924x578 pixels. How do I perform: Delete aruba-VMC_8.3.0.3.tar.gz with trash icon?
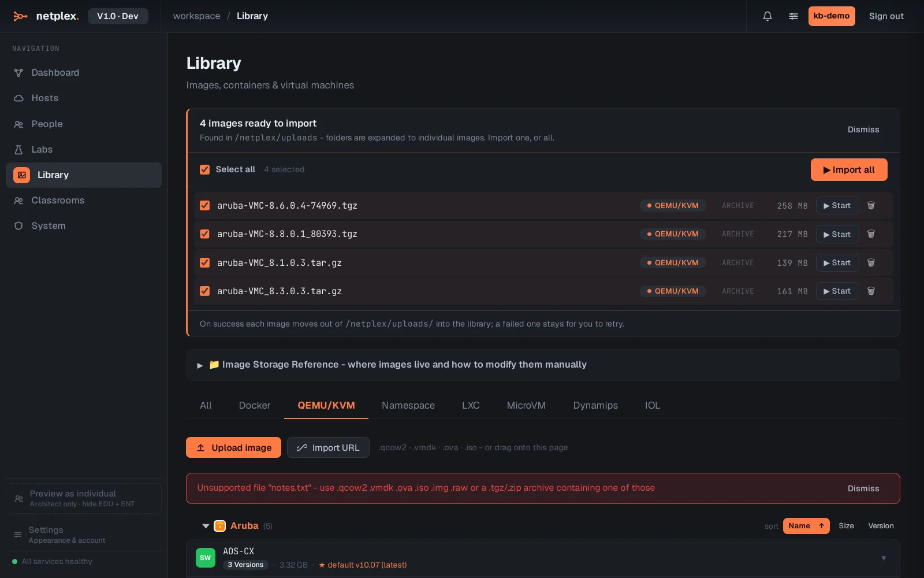point(871,291)
